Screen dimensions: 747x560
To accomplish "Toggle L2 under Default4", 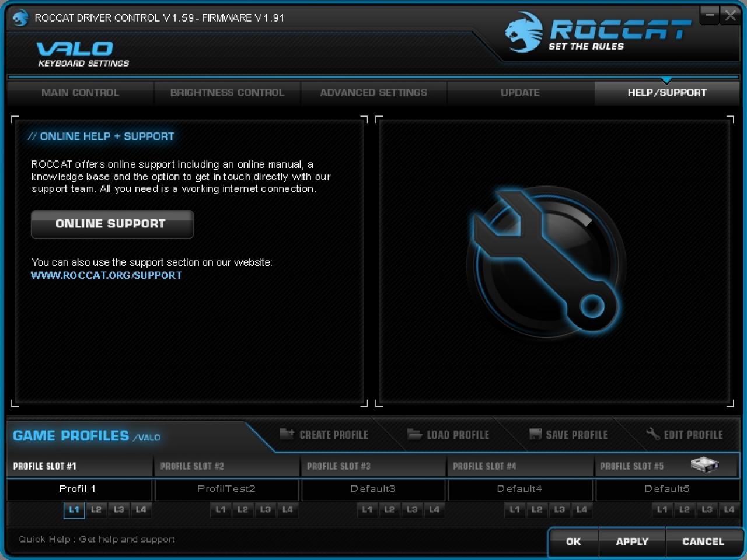I will pyautogui.click(x=537, y=510).
